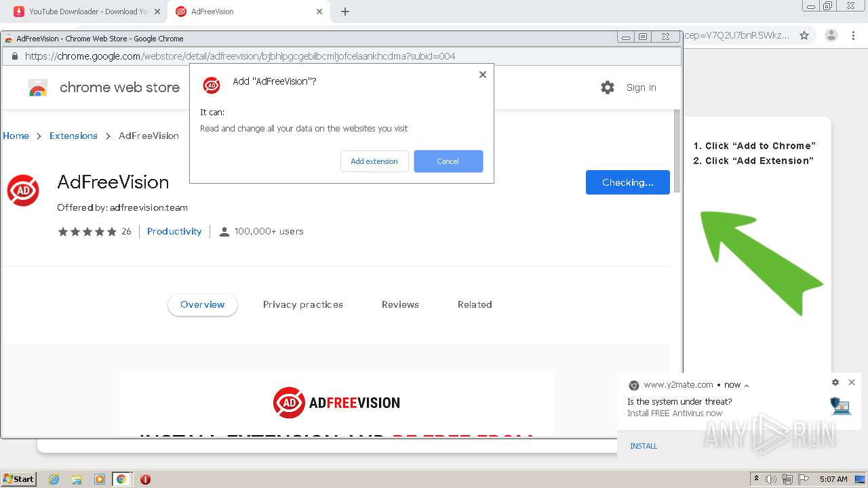Click the Chrome icon in the notification header
The height and width of the screenshot is (488, 868).
(x=634, y=385)
